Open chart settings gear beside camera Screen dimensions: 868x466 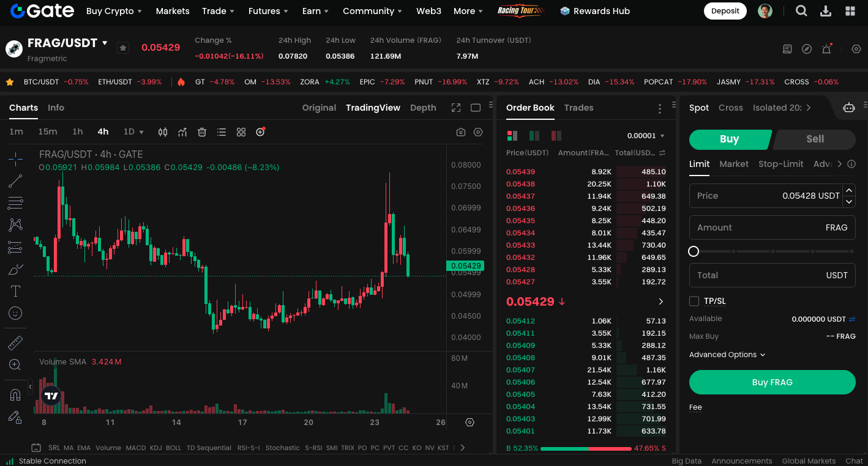(x=478, y=132)
